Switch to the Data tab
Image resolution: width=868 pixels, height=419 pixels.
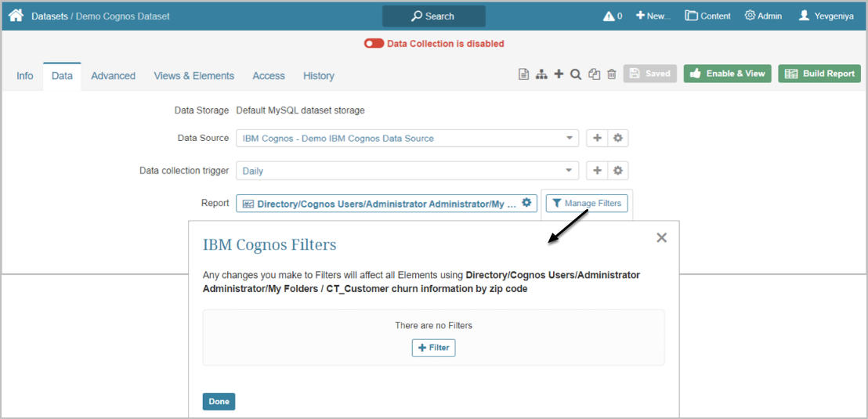[x=62, y=76]
